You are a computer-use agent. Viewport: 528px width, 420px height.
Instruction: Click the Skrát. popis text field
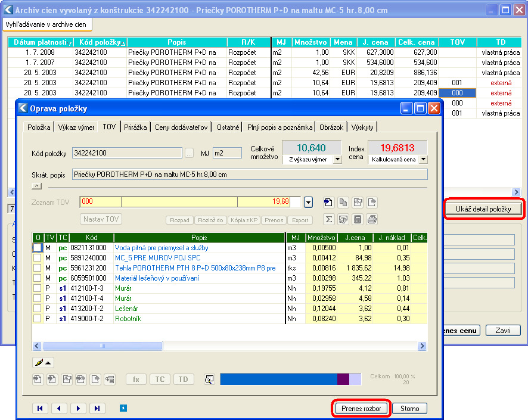250,175
